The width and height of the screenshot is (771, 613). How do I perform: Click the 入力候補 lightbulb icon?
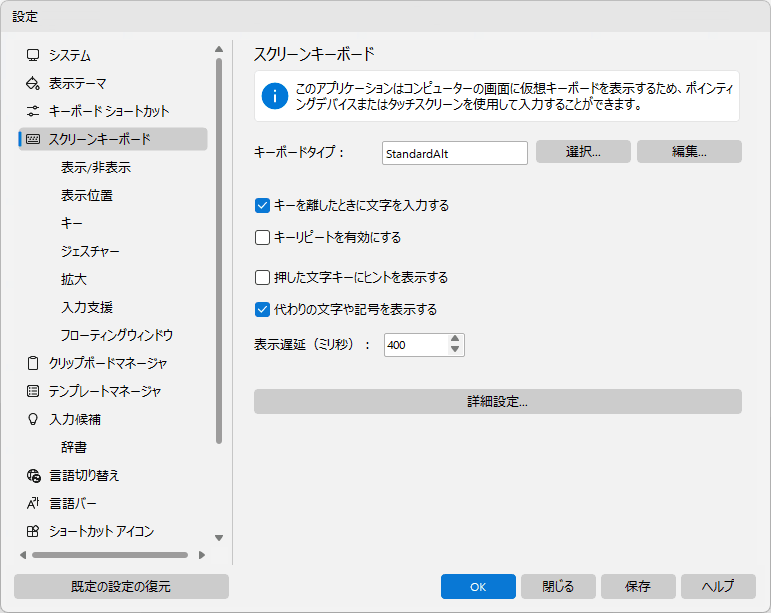(33, 419)
